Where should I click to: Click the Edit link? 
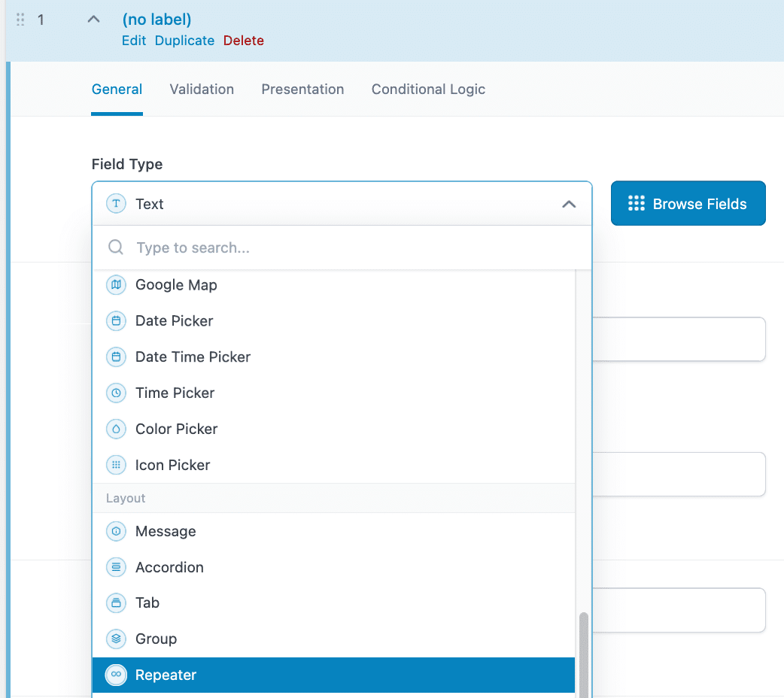[134, 41]
